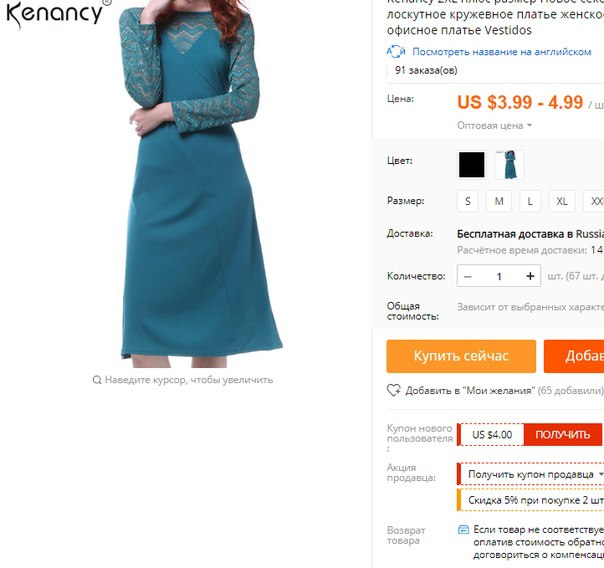Select size L

[530, 201]
